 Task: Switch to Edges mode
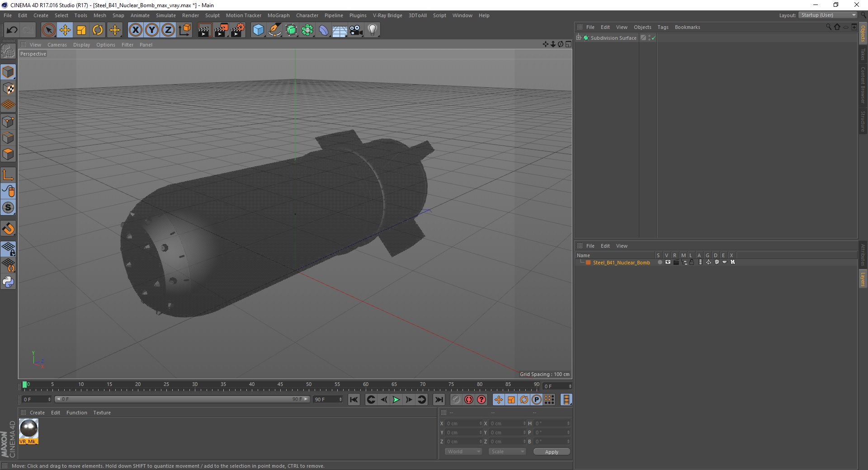tap(8, 138)
